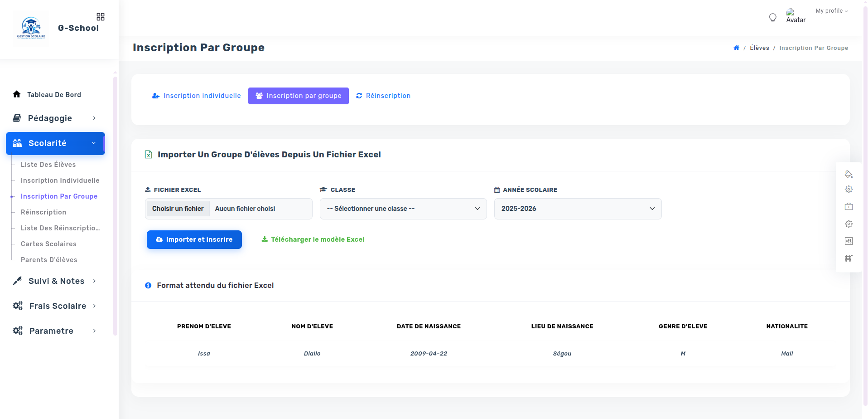The width and height of the screenshot is (868, 419).
Task: Collapse the Scolarité menu chevron
Action: [x=94, y=143]
